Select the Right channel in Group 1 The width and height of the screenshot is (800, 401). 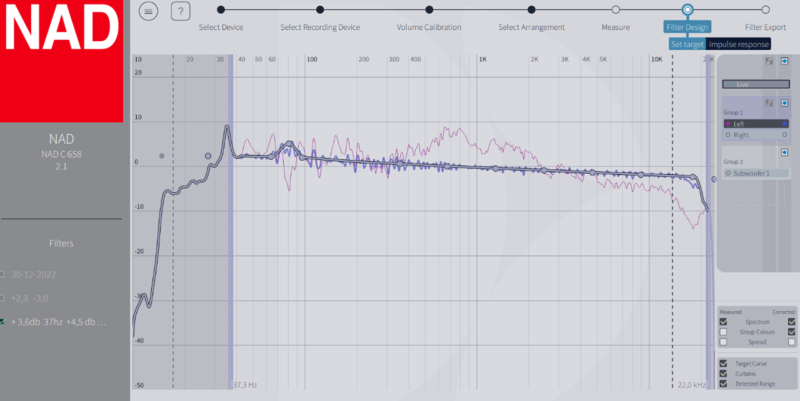tap(756, 135)
